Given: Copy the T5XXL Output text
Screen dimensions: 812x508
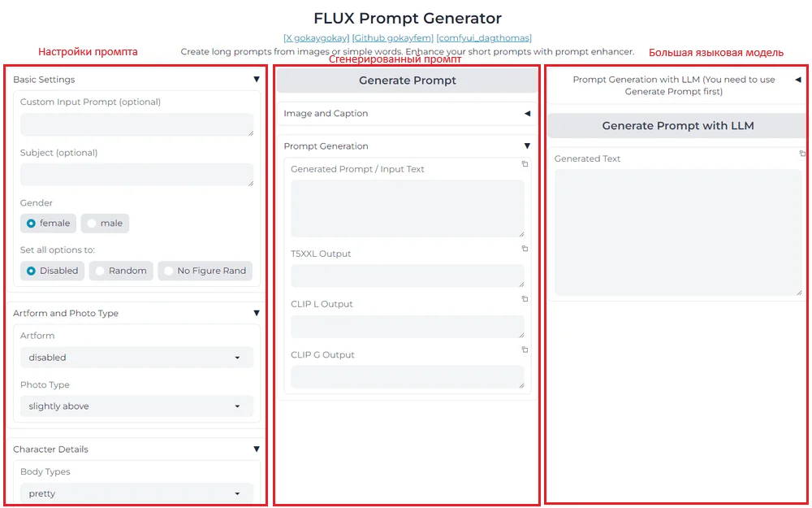Looking at the screenshot, I should click(525, 249).
